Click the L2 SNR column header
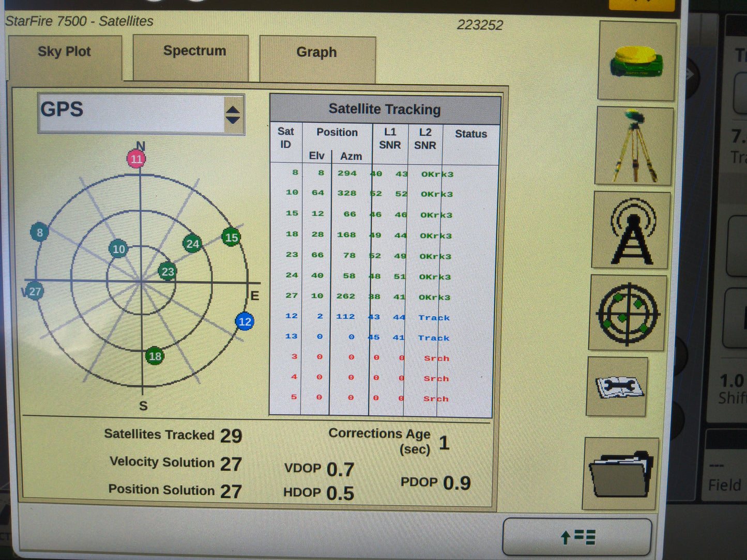Screen dimensions: 747x560 425,139
